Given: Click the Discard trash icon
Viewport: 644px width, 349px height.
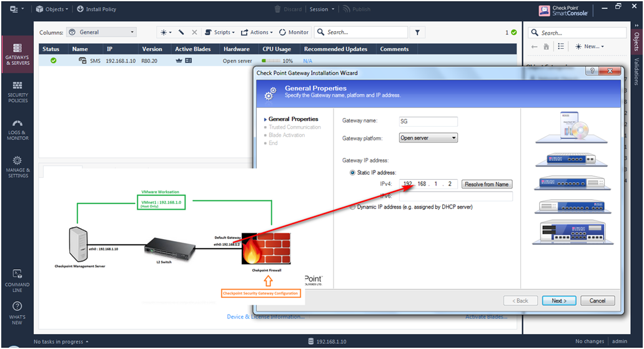Looking at the screenshot, I should (277, 9).
